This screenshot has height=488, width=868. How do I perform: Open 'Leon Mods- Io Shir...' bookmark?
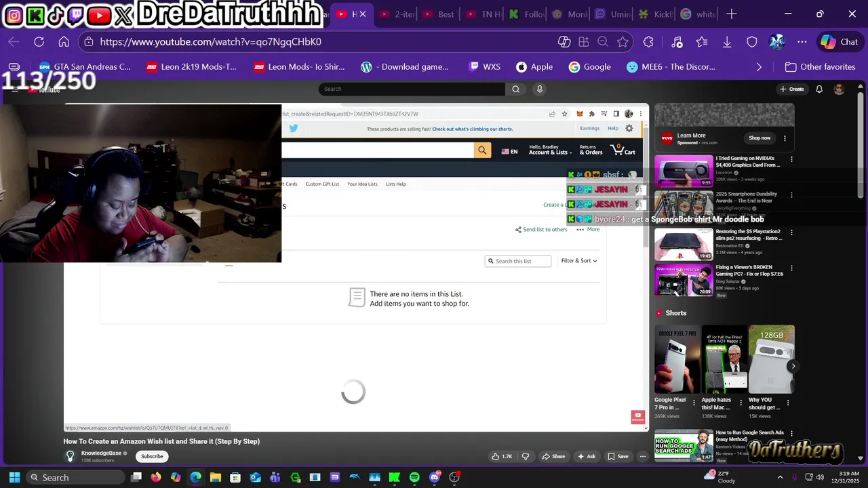click(299, 66)
